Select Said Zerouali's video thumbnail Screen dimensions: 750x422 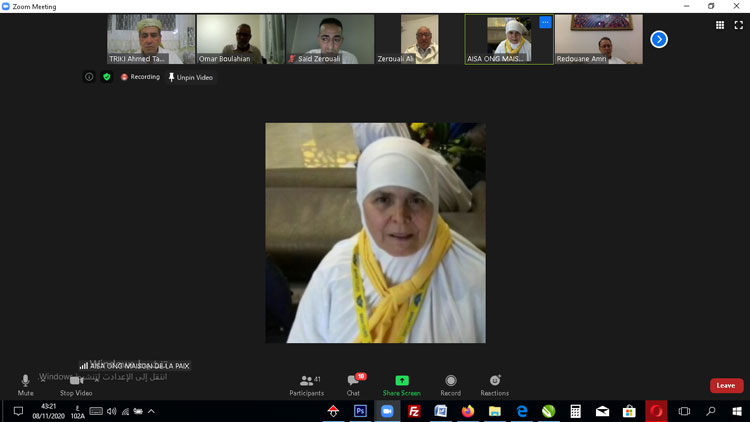click(330, 39)
